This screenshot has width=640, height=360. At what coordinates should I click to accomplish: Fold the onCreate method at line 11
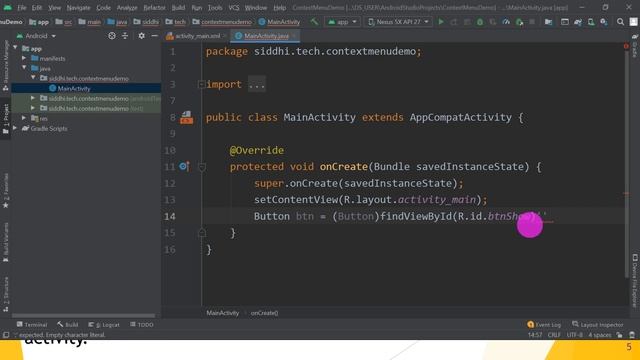tap(202, 167)
